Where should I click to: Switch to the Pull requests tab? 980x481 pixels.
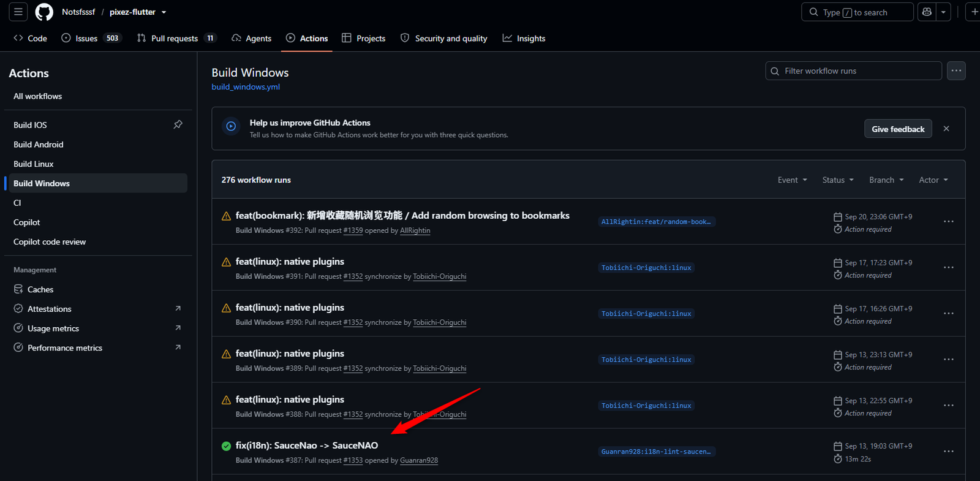tap(176, 38)
